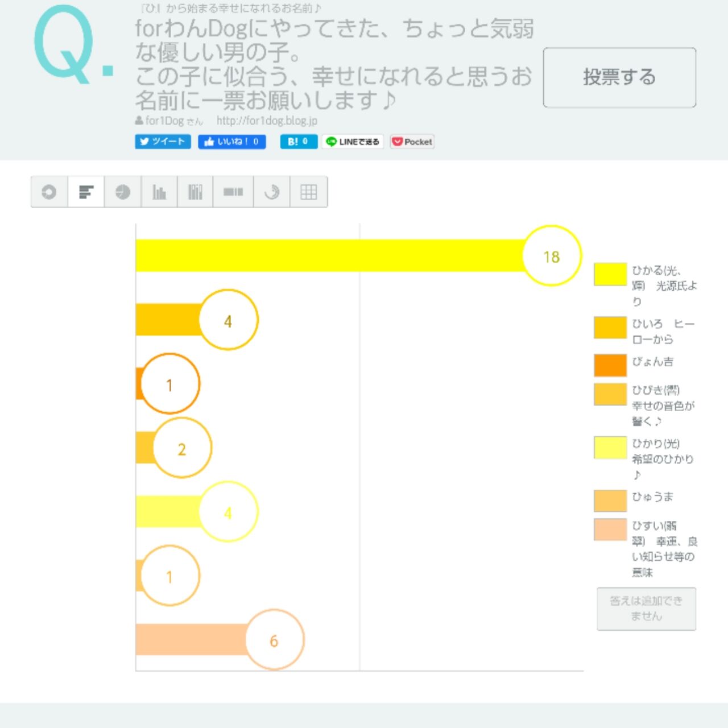Switch to donut chart view
The height and width of the screenshot is (728, 728).
pyautogui.click(x=49, y=192)
